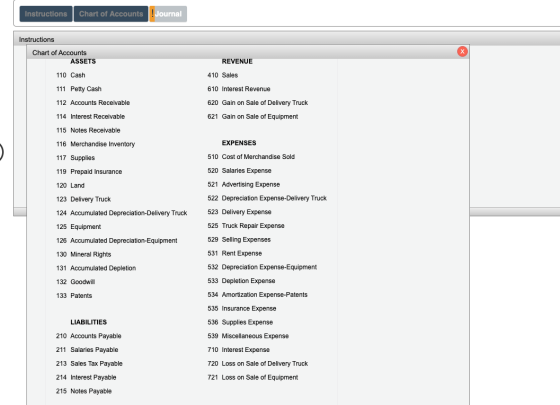Select account 529 Selling Expenses
Screen dimensions: 560x405
click(239, 240)
